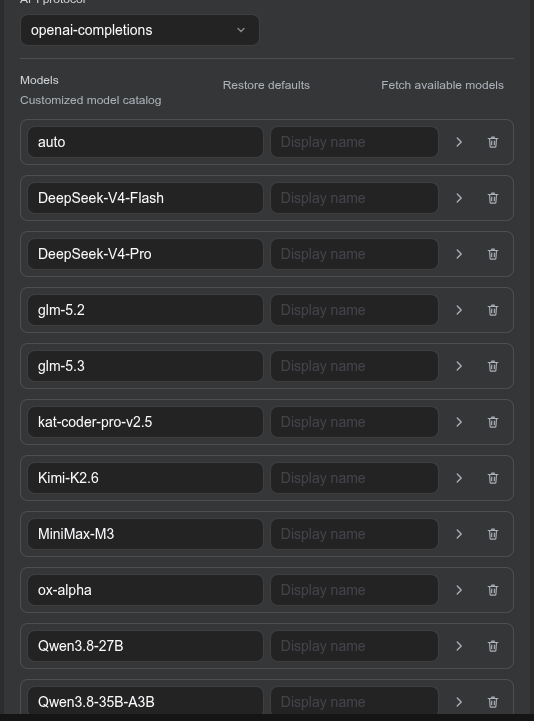Screen dimensions: 534x721
Task: Edit the DeepSeek-V4-Pro model ID field
Action: coord(145,254)
